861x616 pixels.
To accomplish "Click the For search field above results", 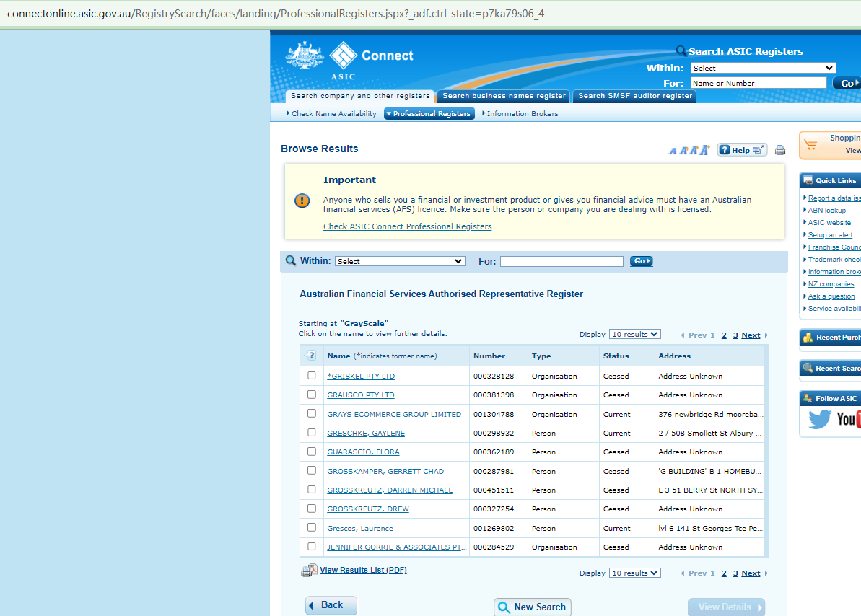I will click(x=561, y=261).
